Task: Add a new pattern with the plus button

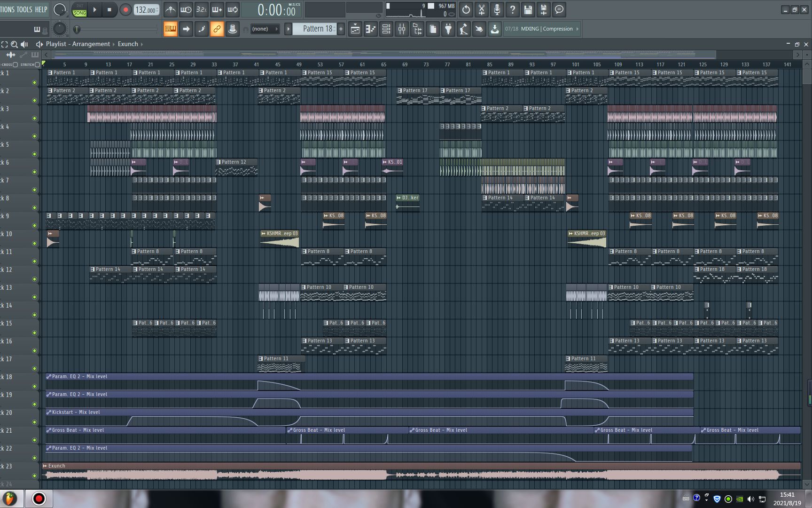Action: click(341, 29)
